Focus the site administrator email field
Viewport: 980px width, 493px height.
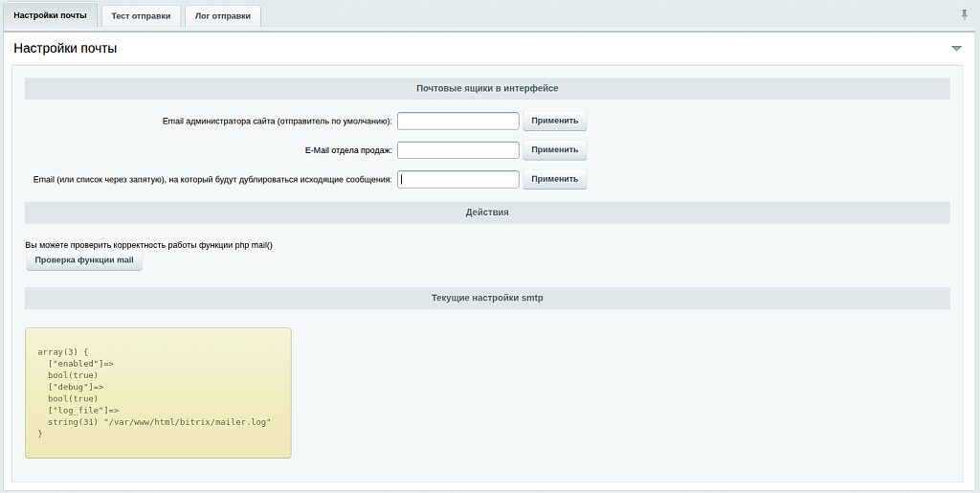pyautogui.click(x=457, y=122)
